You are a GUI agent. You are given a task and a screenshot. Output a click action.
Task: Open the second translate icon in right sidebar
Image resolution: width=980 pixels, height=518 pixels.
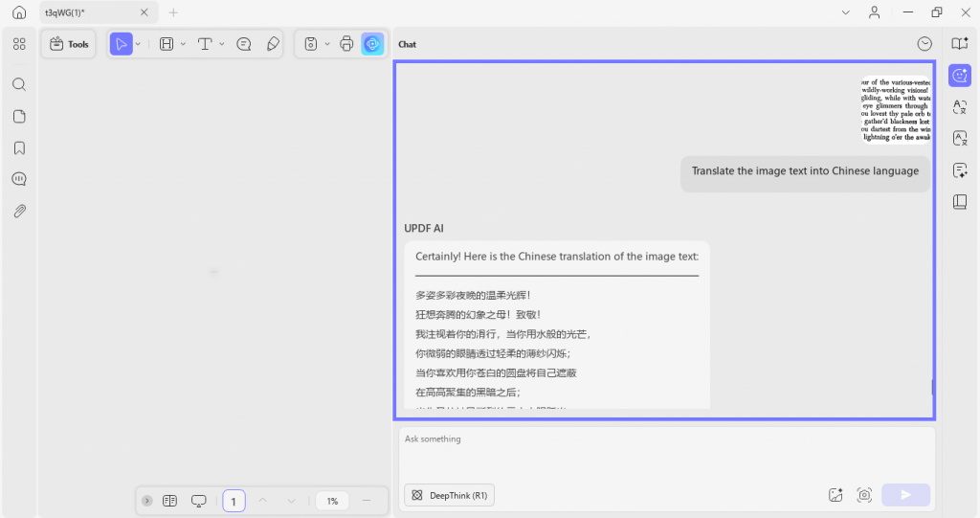(x=960, y=107)
